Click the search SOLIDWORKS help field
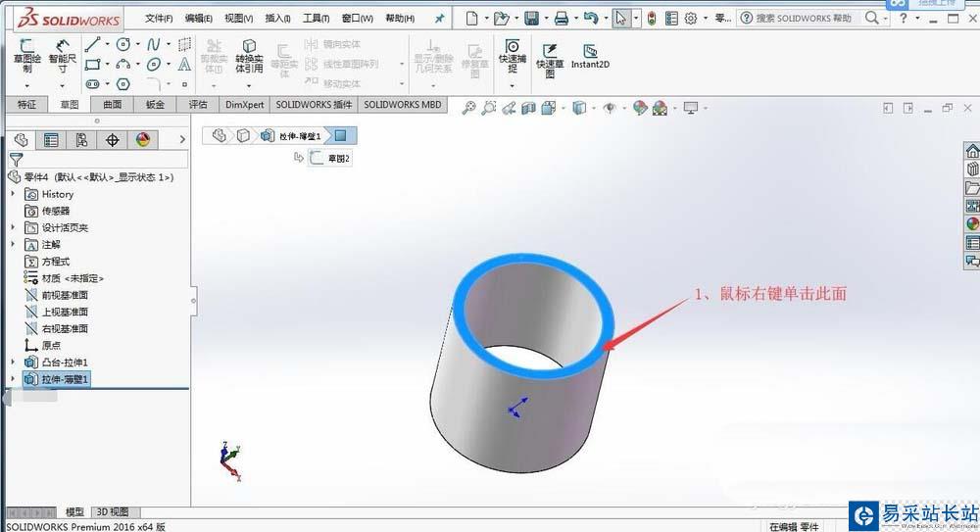The image size is (980, 532). click(804, 19)
